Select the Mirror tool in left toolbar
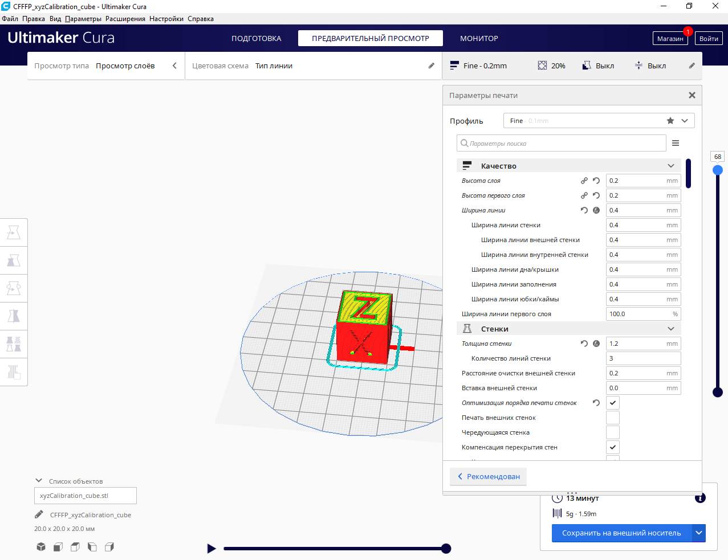The height and width of the screenshot is (560, 728). click(x=14, y=316)
